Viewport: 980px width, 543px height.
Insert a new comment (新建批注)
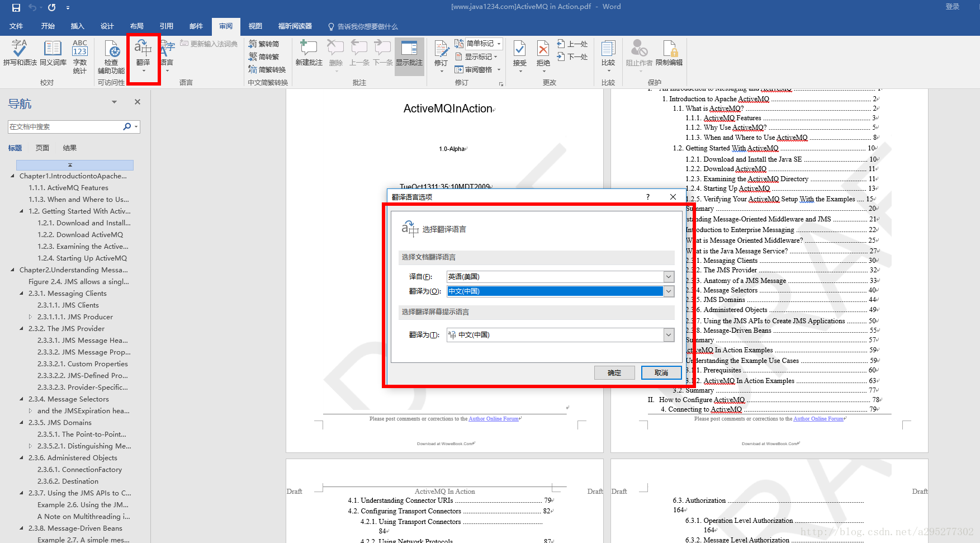pyautogui.click(x=309, y=53)
